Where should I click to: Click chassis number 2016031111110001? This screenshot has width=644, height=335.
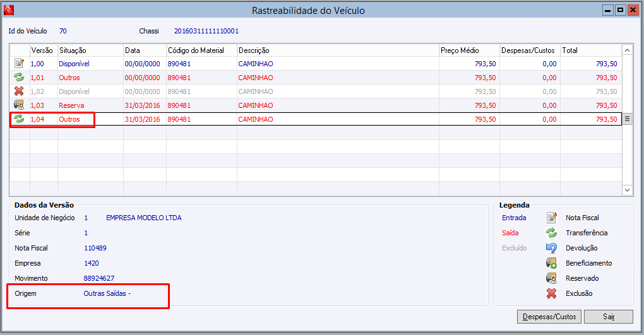click(206, 31)
